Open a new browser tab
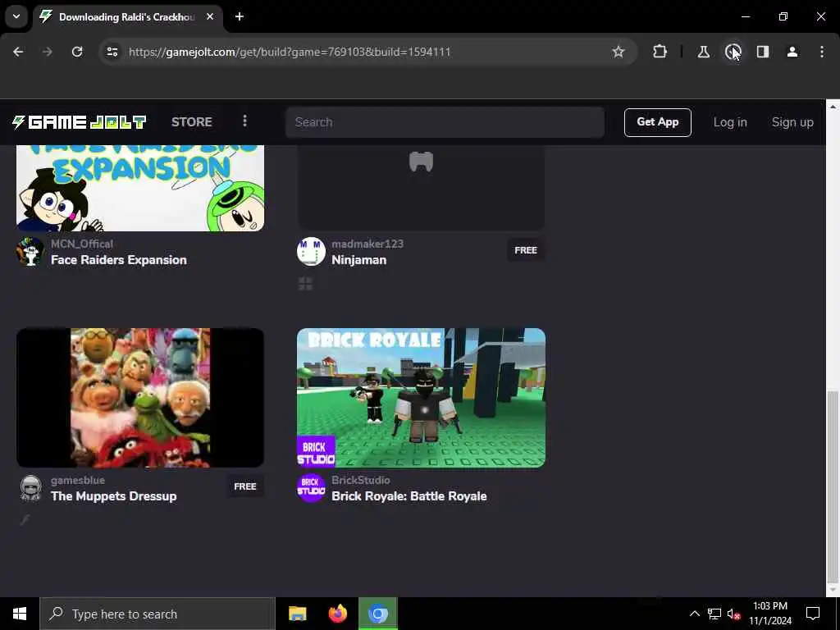The image size is (840, 630). (240, 16)
